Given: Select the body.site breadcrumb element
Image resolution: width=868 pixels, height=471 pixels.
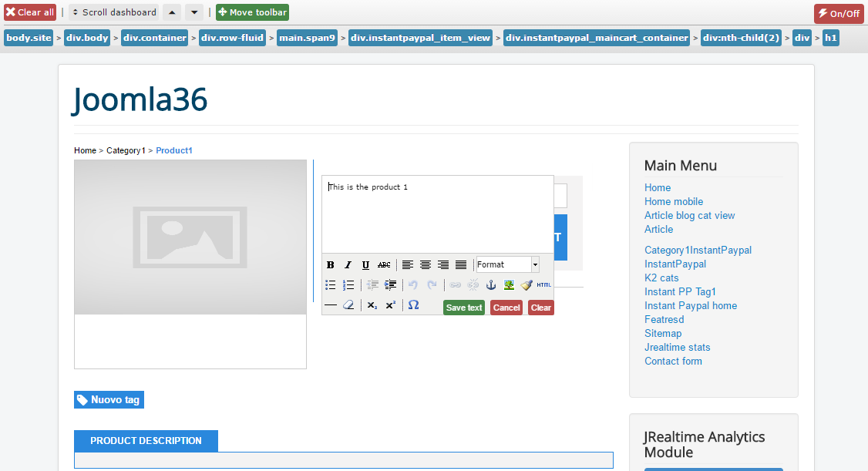Looking at the screenshot, I should click(29, 38).
